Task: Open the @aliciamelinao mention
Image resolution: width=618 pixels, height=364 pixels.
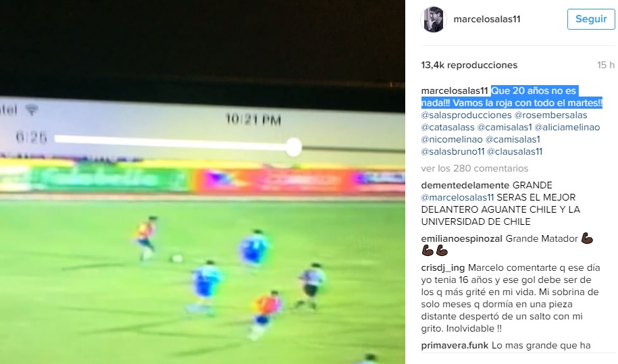Action: 567,127
